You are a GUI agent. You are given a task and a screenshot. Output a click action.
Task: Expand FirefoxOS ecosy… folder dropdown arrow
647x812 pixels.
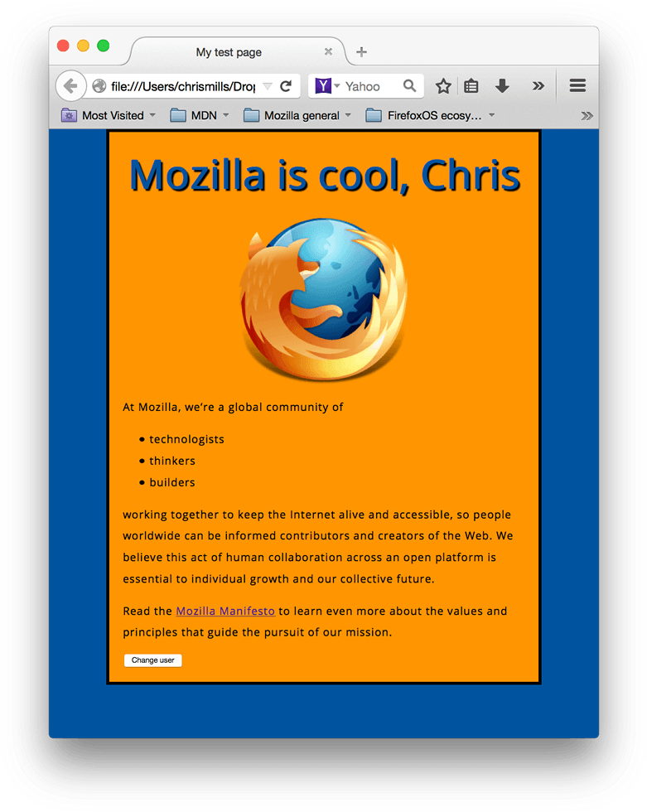pos(492,115)
